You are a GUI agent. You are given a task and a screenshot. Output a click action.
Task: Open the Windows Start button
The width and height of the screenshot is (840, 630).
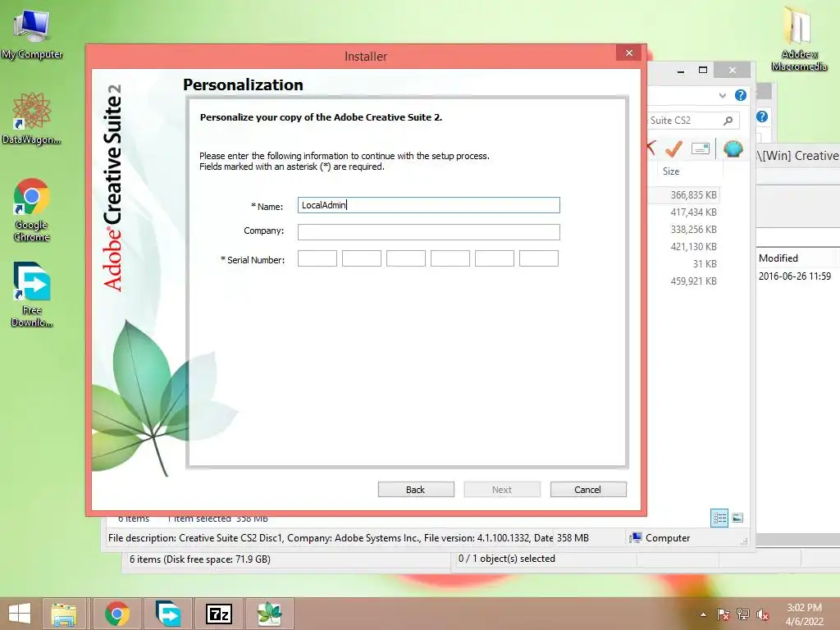tap(20, 614)
